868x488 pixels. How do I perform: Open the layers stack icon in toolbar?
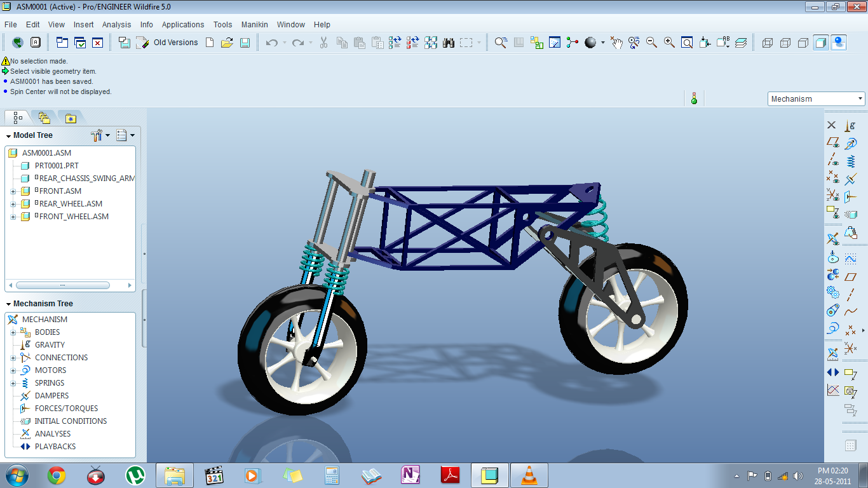[x=741, y=43]
